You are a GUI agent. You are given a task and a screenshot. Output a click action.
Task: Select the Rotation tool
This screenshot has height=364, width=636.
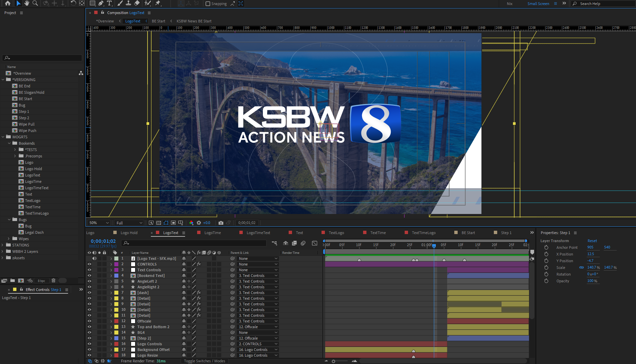[73, 3]
